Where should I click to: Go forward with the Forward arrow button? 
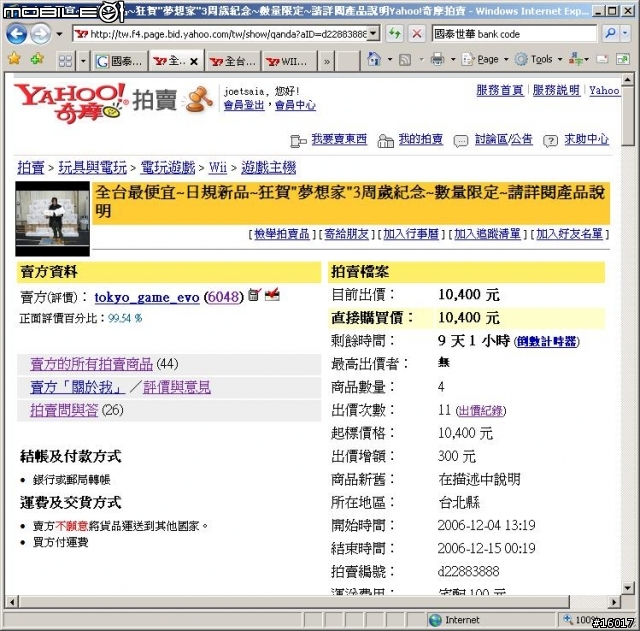click(41, 34)
